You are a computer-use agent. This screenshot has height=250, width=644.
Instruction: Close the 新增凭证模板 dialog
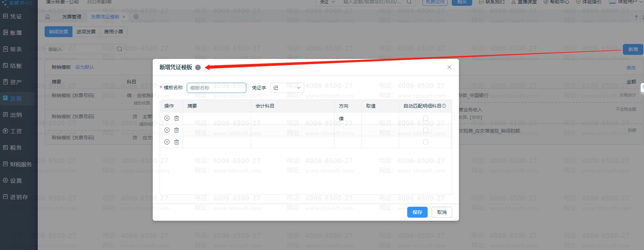coord(449,67)
